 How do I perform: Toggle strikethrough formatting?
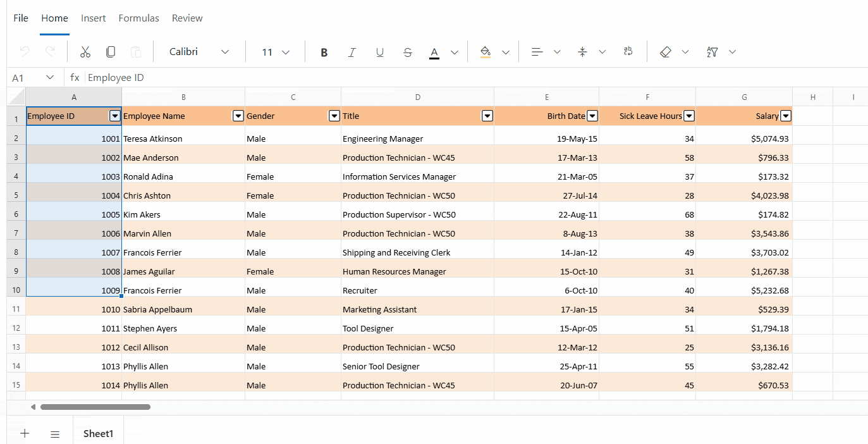click(x=408, y=52)
